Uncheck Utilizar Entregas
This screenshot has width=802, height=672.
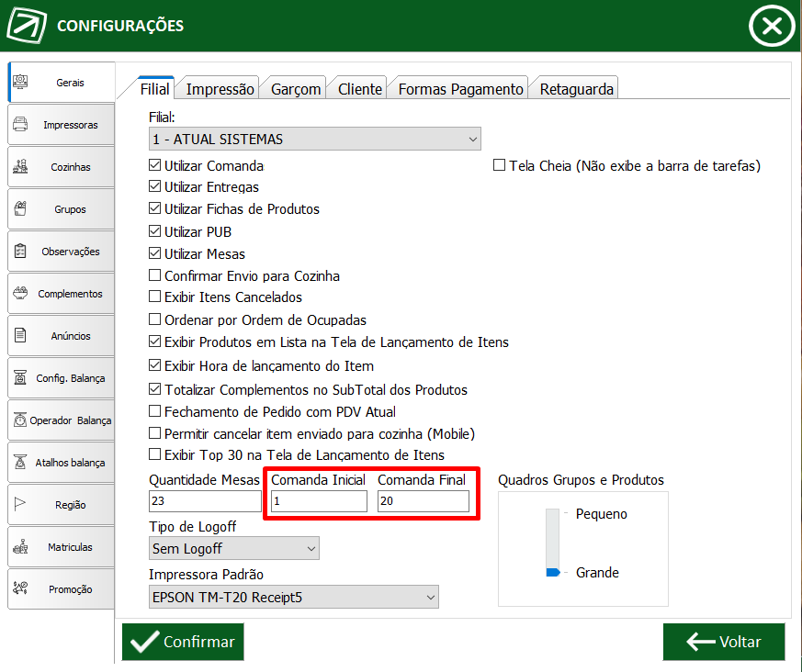coord(154,186)
